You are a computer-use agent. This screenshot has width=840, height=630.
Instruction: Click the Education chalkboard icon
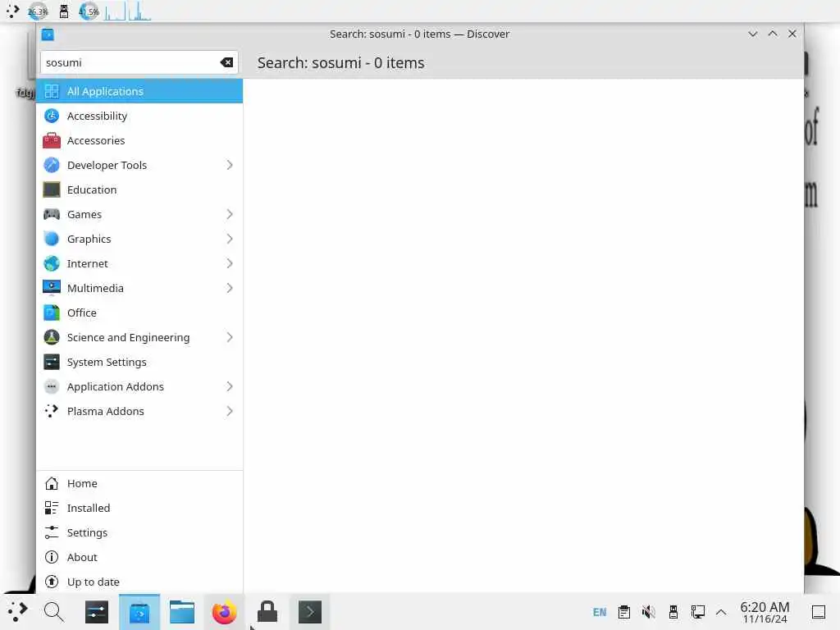[52, 189]
